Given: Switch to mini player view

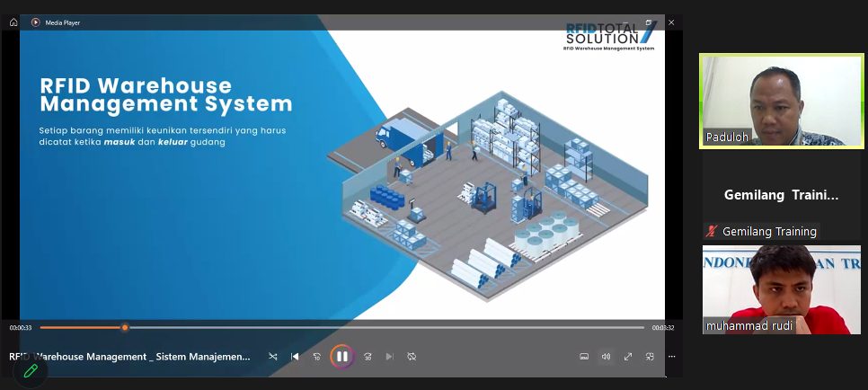Looking at the screenshot, I should click(650, 357).
